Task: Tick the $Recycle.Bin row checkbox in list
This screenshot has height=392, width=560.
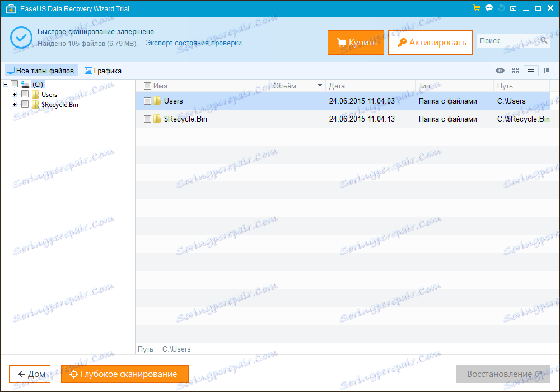Action: 147,119
